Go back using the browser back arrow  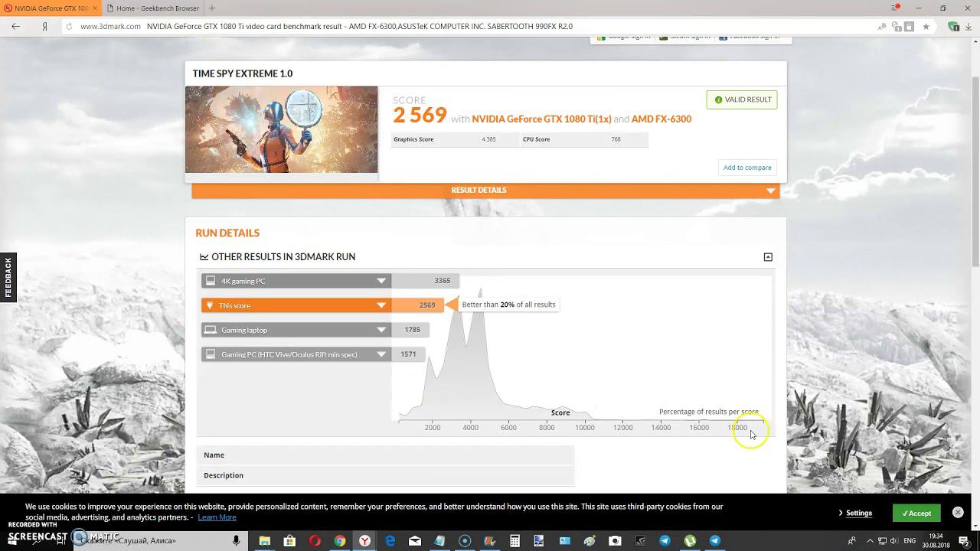point(15,26)
